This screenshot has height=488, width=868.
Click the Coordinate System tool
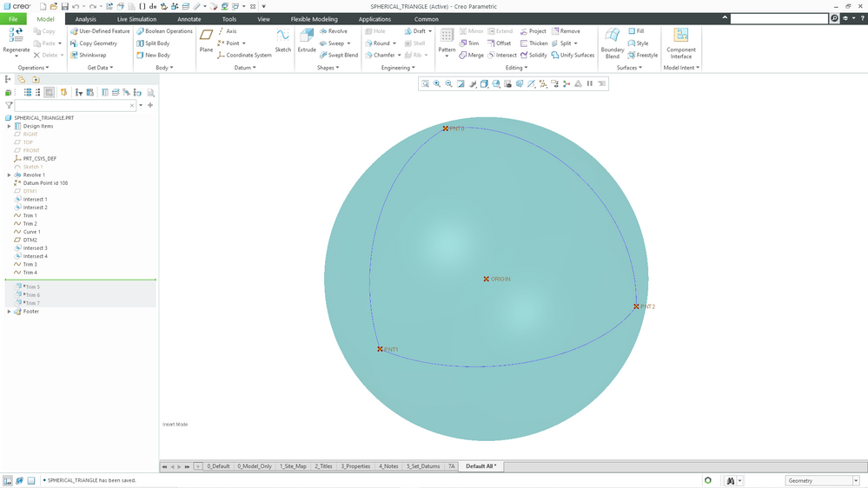click(x=244, y=56)
